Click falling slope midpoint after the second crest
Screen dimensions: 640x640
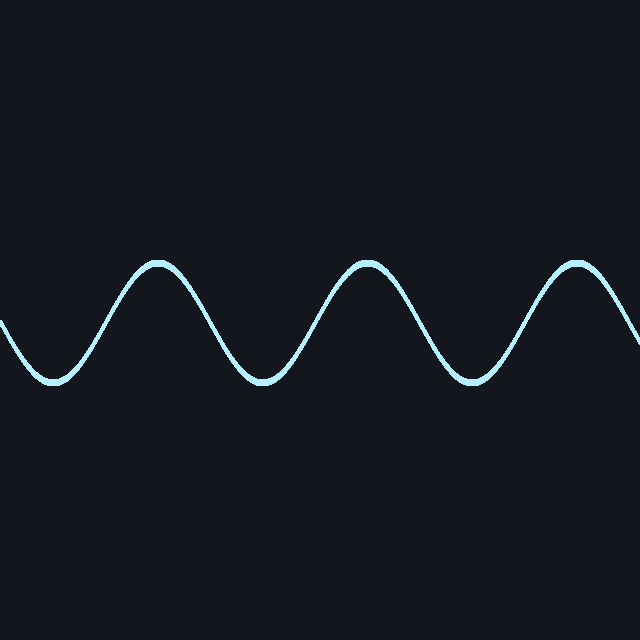tap(420, 322)
